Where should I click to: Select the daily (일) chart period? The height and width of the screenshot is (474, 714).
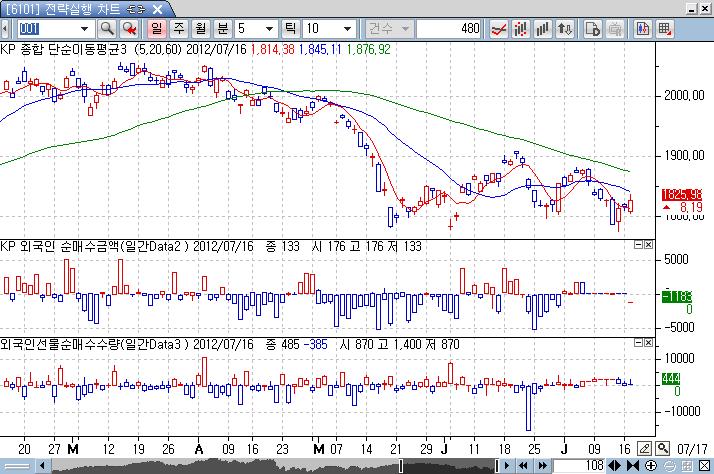click(158, 28)
